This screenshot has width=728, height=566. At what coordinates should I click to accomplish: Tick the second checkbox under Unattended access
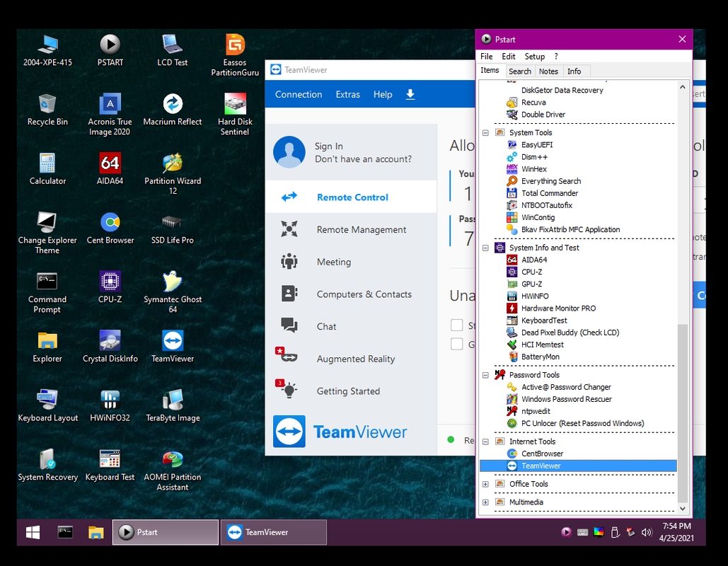pos(457,344)
